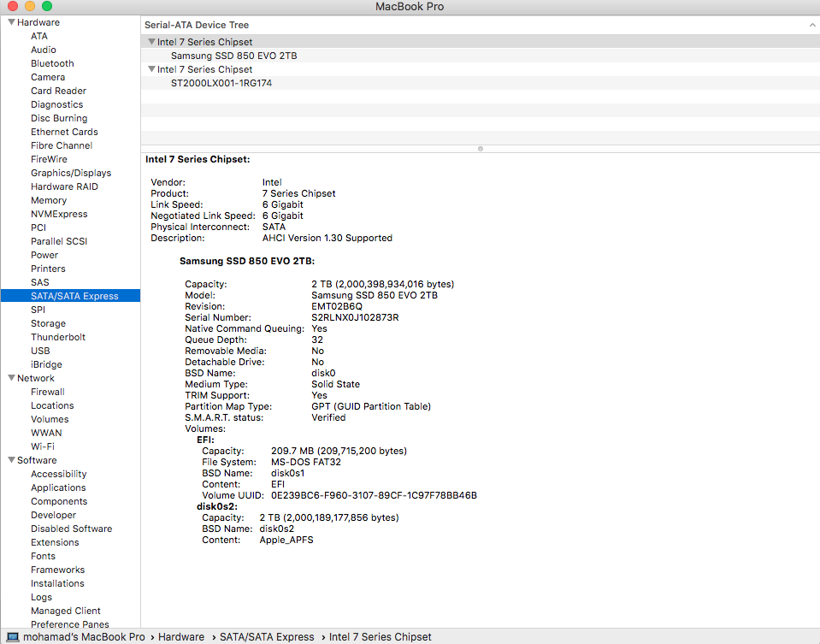
Task: Collapse first Intel 7 Series Chipset triangle
Action: 151,41
